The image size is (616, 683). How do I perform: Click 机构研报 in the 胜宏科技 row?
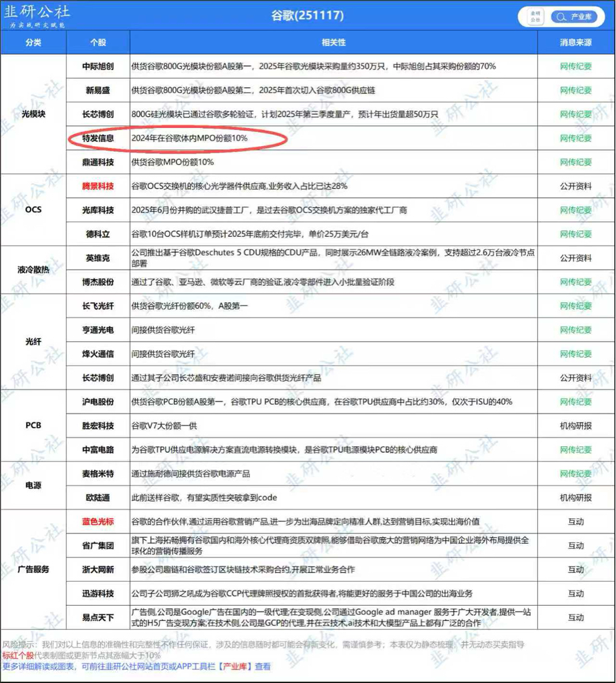click(x=575, y=426)
